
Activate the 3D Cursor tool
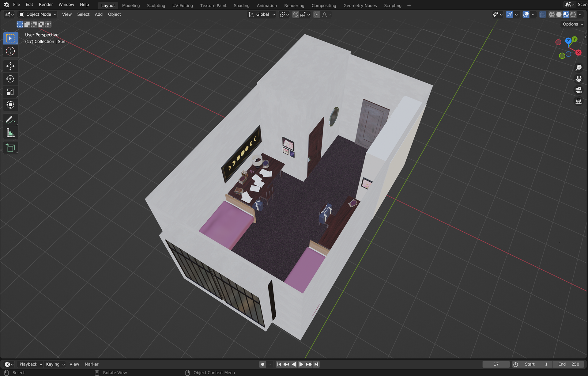click(10, 51)
